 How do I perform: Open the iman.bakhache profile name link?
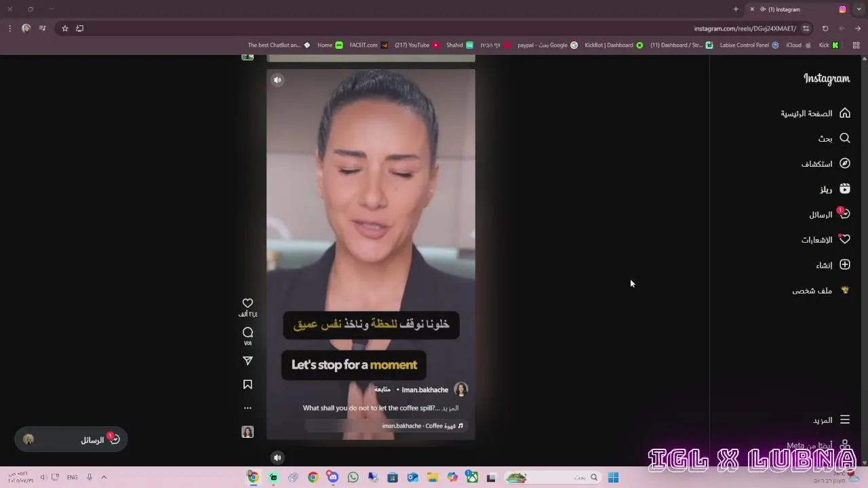coord(425,390)
